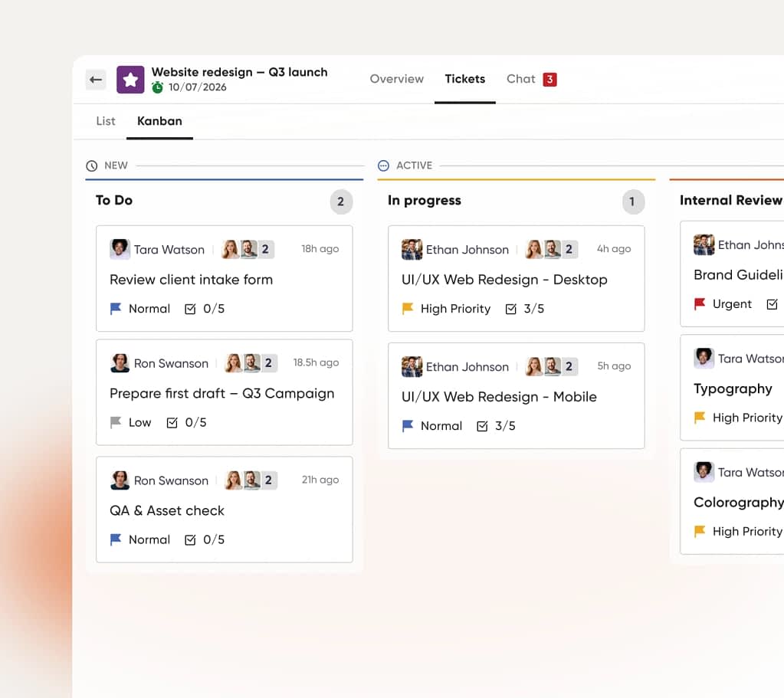
Task: Open the purple star project icon
Action: coord(130,80)
